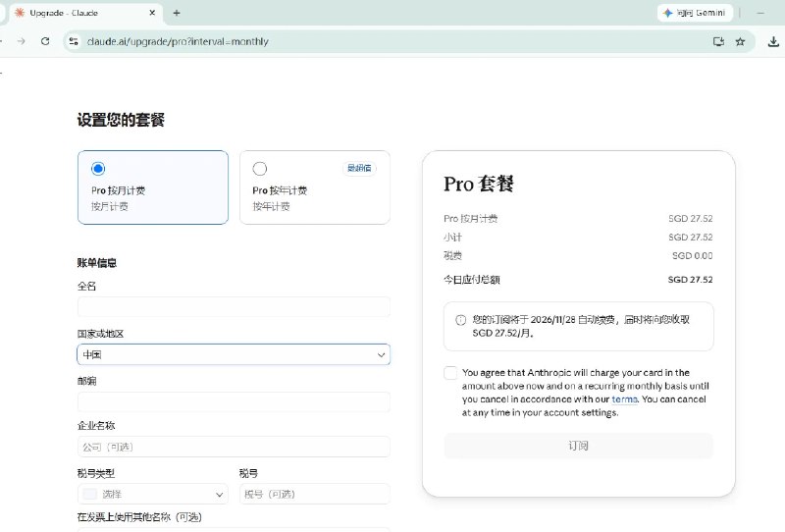Open the Gemini assistant button
785x532 pixels.
coord(695,13)
